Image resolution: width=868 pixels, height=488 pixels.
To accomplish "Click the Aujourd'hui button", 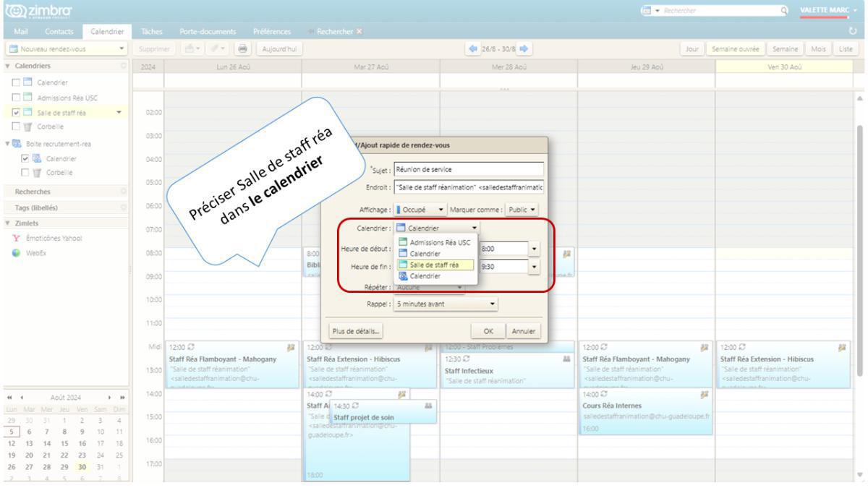I will [280, 48].
